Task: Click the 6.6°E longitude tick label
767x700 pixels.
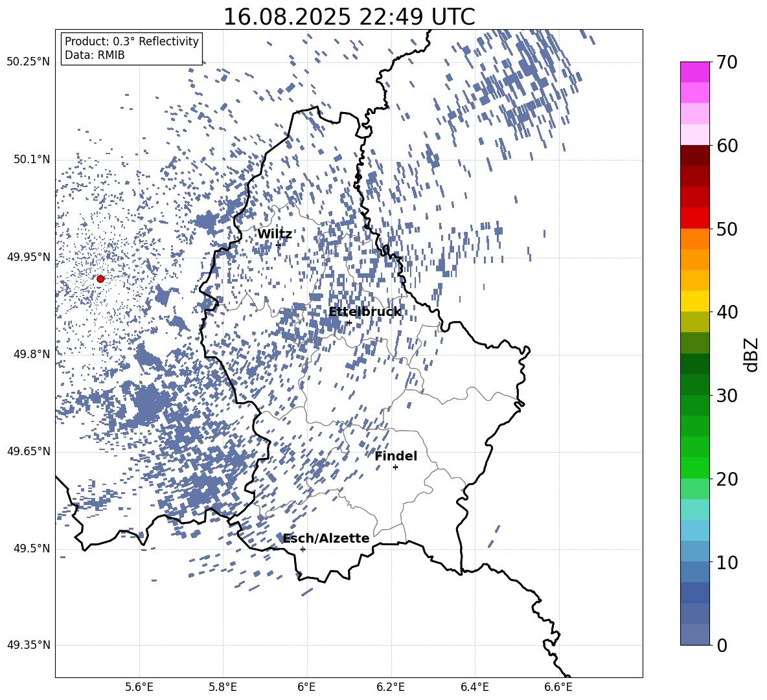Action: click(558, 687)
